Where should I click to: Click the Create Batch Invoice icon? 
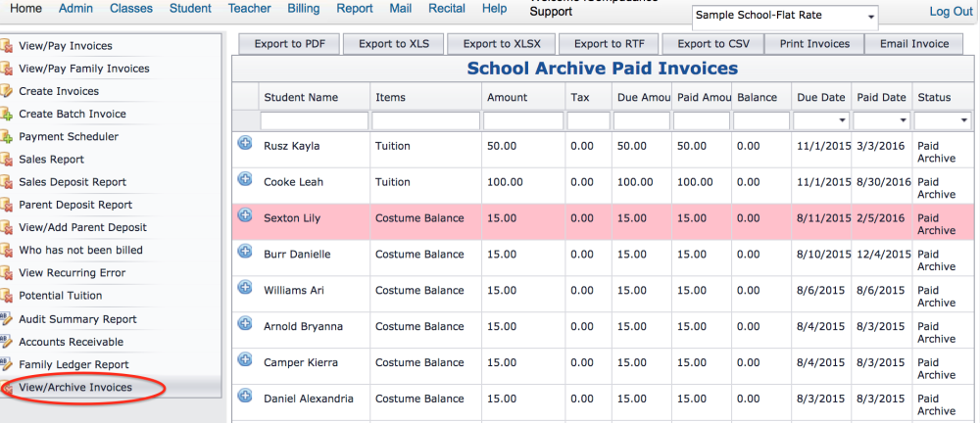[x=6, y=114]
